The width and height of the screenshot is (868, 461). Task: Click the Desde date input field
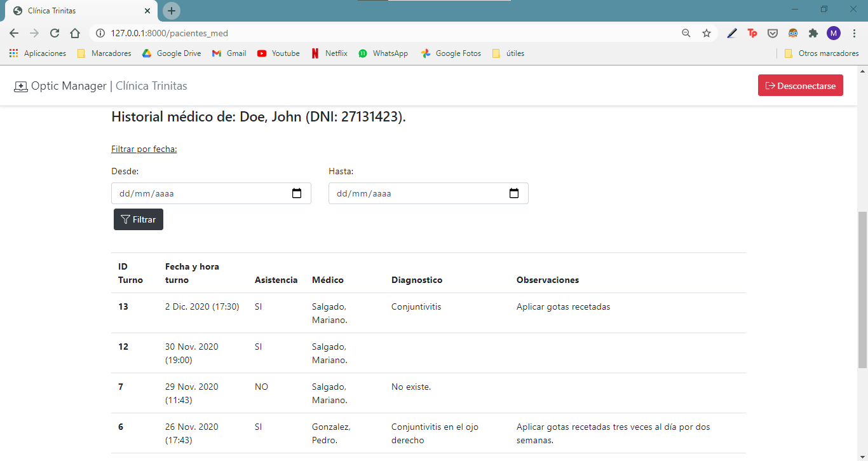(211, 193)
